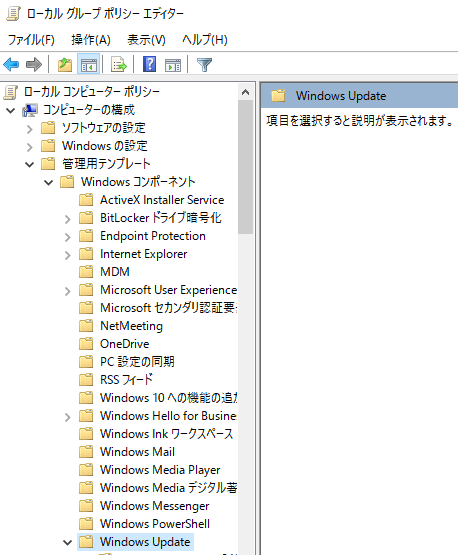This screenshot has width=458, height=555.
Task: Go forward with the gray right arrow
Action: pos(34,65)
